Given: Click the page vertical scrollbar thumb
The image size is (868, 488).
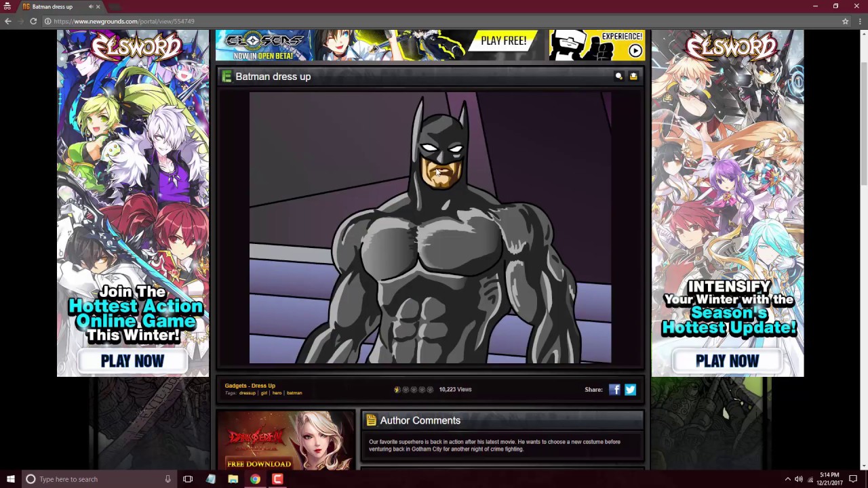Looking at the screenshot, I should 863,122.
